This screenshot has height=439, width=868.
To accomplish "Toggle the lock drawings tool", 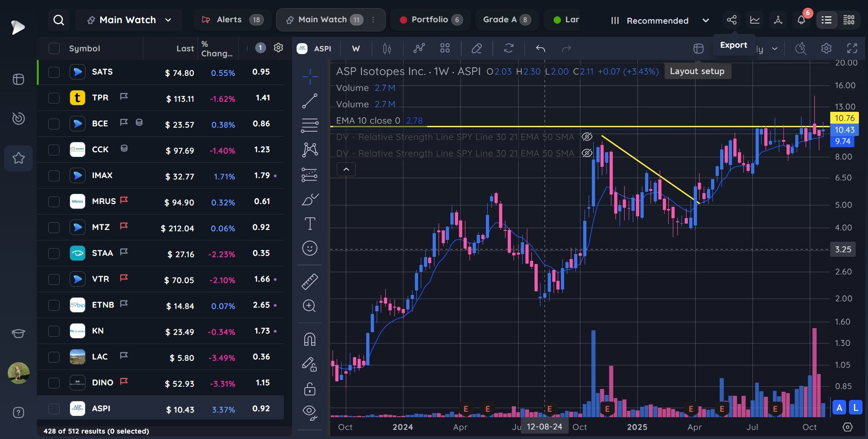I will tap(310, 389).
